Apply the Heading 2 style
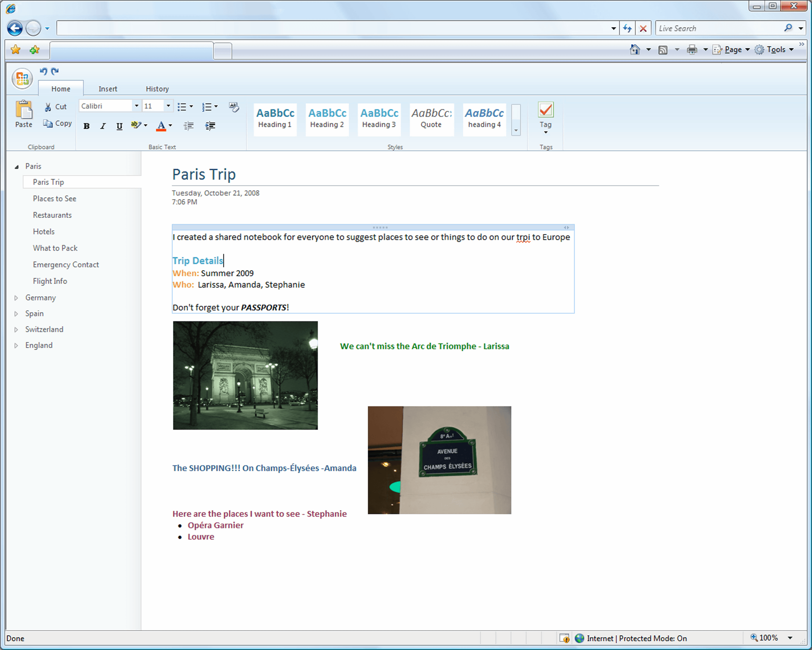Viewport: 812px width, 650px height. coord(327,118)
